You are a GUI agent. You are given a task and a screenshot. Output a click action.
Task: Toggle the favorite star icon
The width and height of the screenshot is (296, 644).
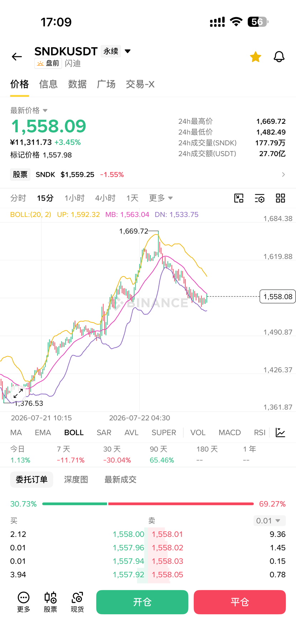(256, 57)
